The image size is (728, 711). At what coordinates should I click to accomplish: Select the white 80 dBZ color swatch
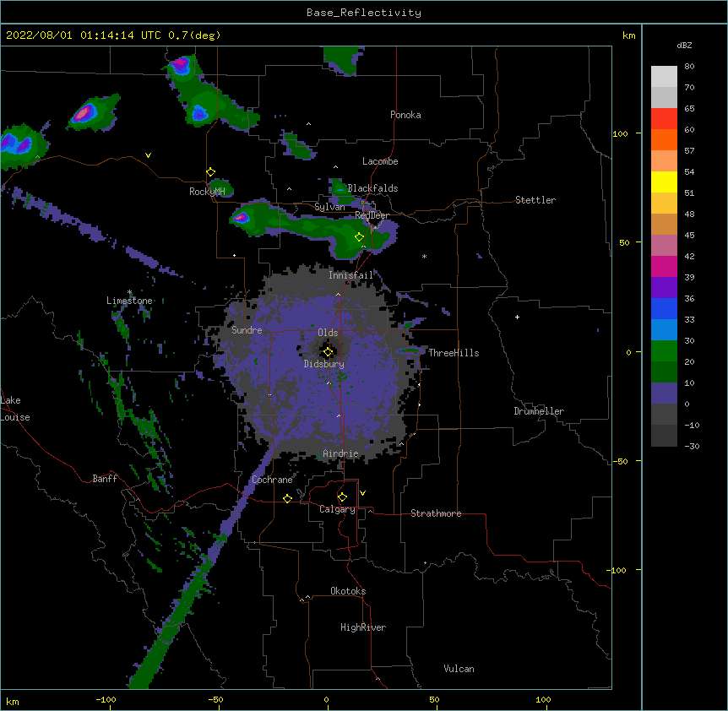[x=664, y=77]
